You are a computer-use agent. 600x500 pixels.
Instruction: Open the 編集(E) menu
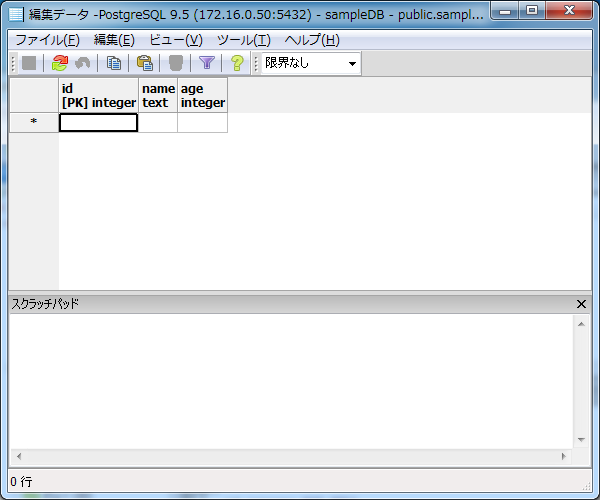tap(114, 40)
